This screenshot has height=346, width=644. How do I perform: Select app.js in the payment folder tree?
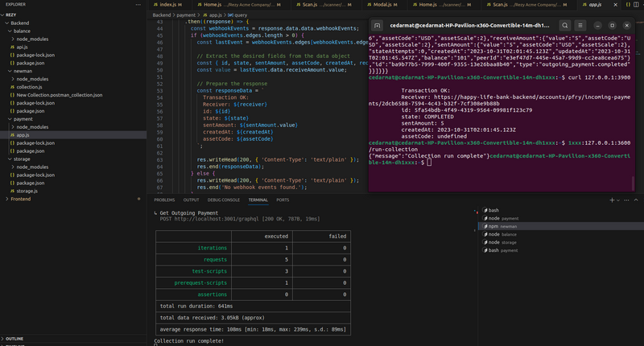73,135
